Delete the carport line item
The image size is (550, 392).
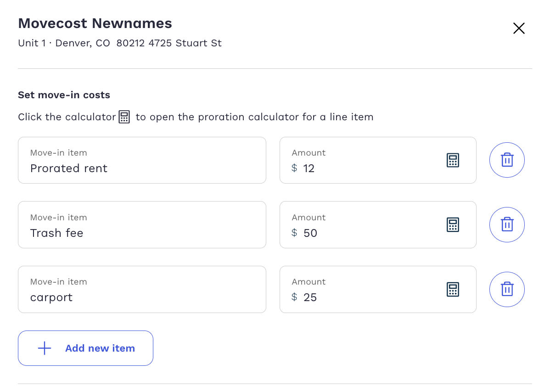(507, 289)
